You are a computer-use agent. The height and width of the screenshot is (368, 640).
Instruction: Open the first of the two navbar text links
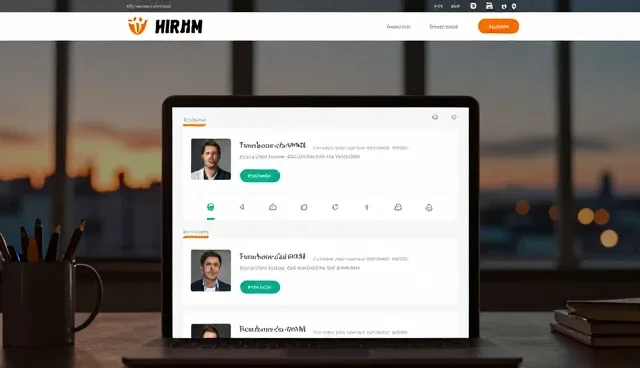pyautogui.click(x=398, y=27)
